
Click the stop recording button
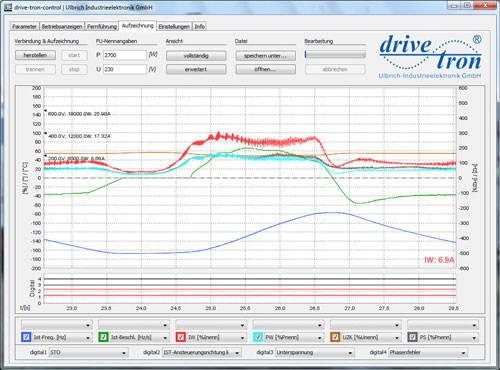(x=74, y=69)
